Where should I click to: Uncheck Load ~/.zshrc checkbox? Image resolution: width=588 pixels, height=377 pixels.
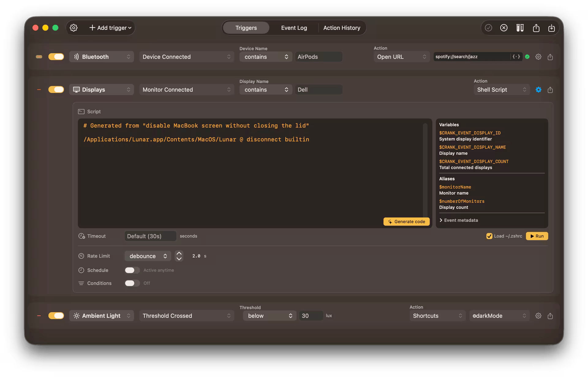coord(489,236)
